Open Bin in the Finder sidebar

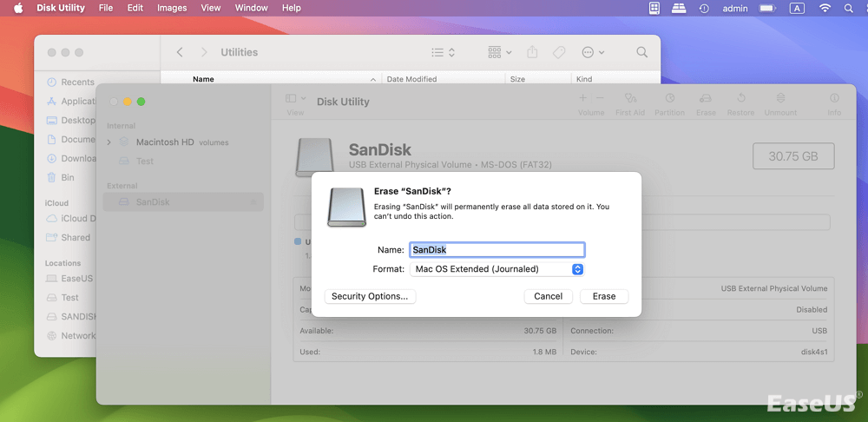point(61,177)
